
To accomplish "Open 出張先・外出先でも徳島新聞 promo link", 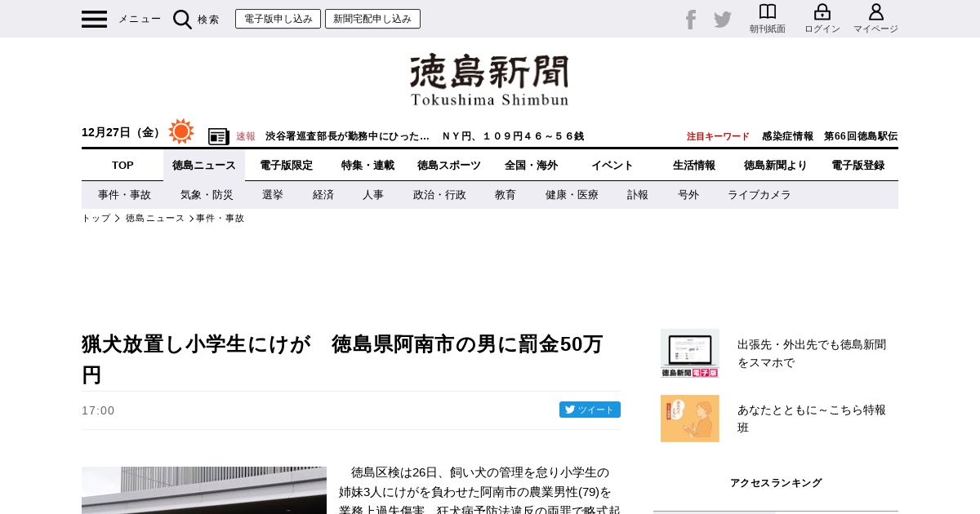I will (x=812, y=353).
